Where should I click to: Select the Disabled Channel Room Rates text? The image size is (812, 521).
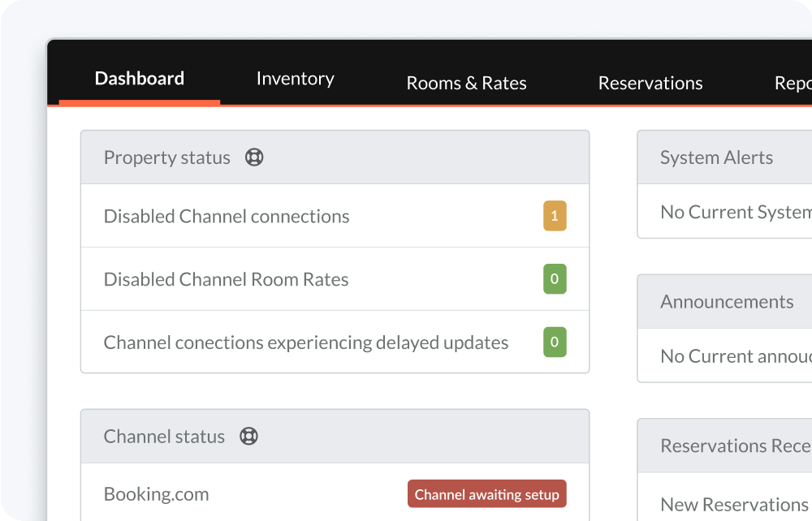[x=226, y=279]
